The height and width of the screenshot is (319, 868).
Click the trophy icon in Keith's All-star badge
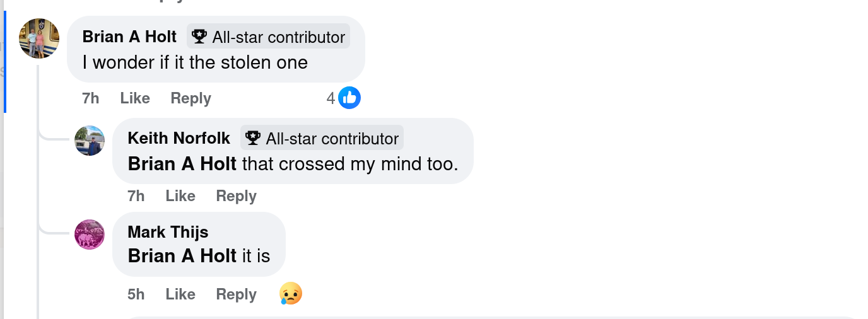pos(253,138)
